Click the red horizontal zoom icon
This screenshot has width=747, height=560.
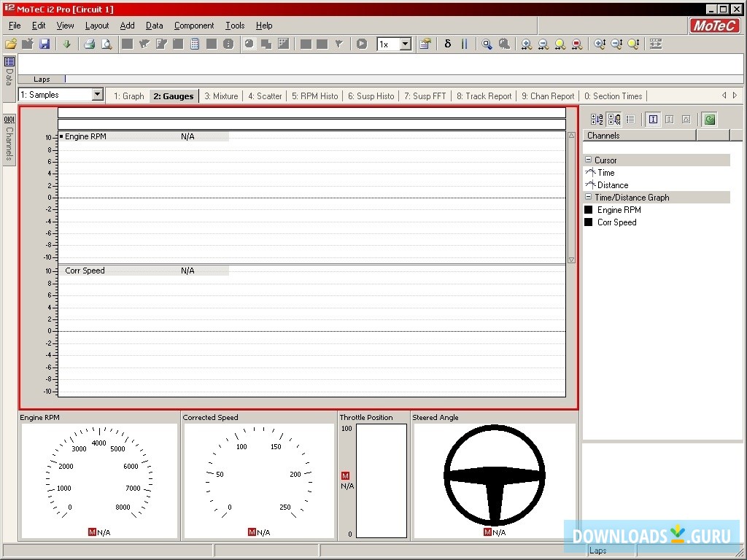click(x=577, y=44)
